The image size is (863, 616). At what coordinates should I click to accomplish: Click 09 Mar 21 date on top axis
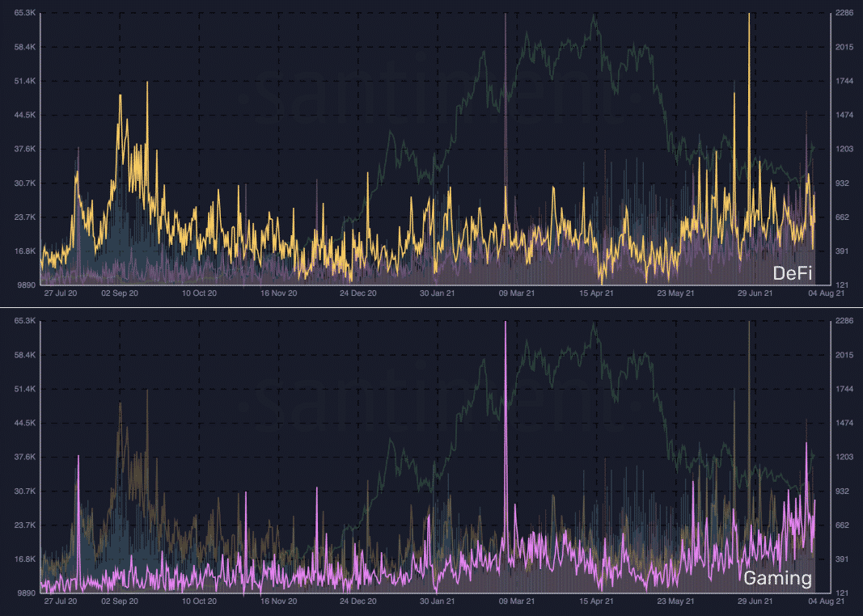(516, 293)
